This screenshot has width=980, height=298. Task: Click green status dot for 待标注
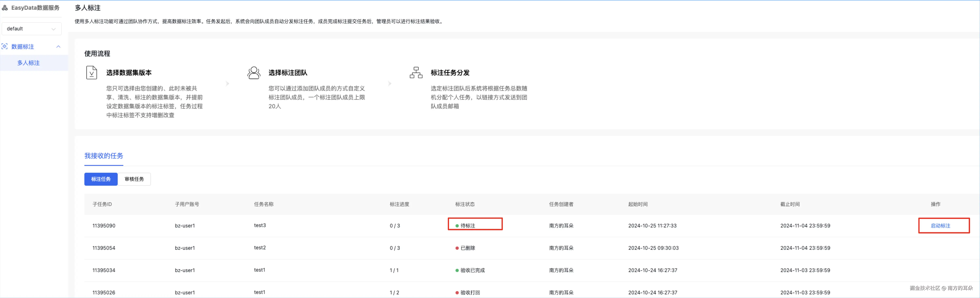coord(457,226)
